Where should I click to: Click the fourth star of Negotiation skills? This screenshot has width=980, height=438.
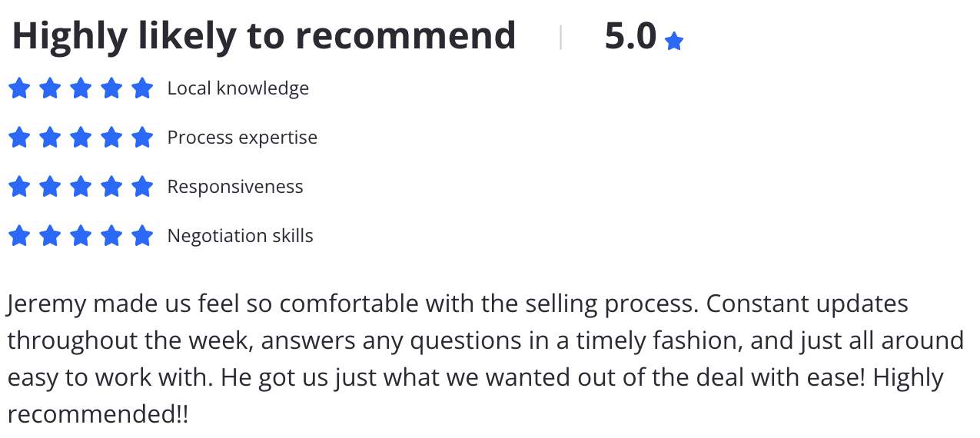(111, 236)
